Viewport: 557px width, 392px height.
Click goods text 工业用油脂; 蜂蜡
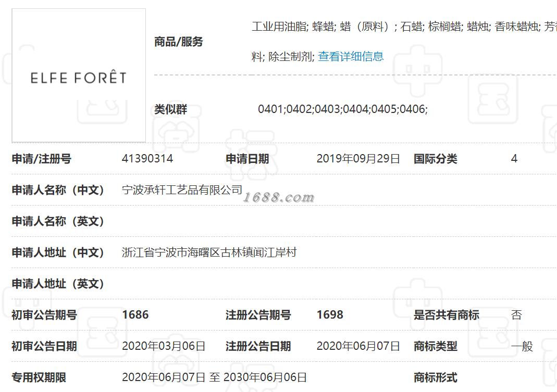point(293,26)
